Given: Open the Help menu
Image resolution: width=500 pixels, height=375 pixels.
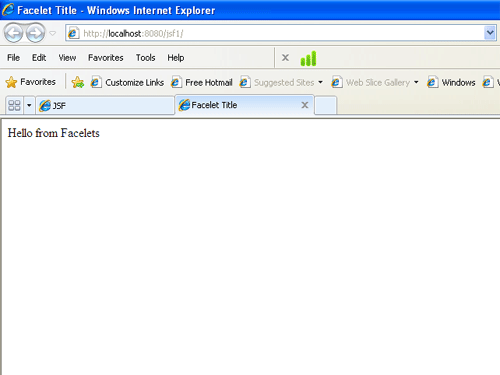Looking at the screenshot, I should click(176, 58).
